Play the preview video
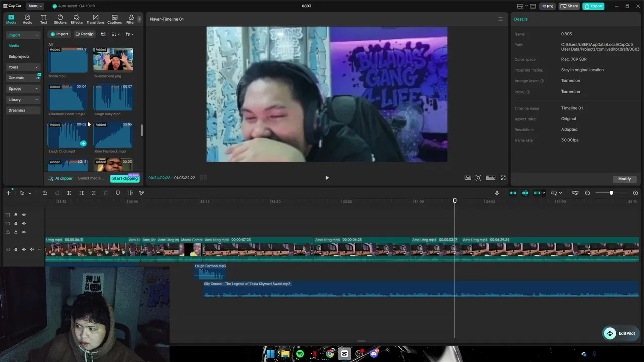Image resolution: width=644 pixels, height=362 pixels. coord(327,178)
